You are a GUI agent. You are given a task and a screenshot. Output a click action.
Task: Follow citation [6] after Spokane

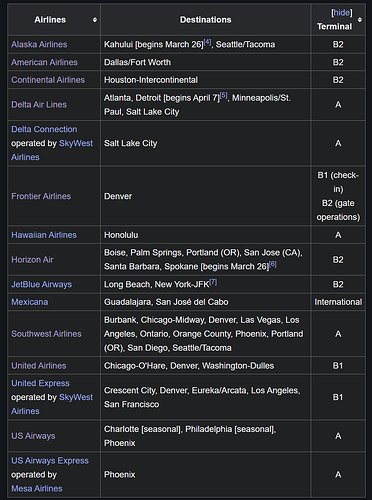click(x=273, y=264)
